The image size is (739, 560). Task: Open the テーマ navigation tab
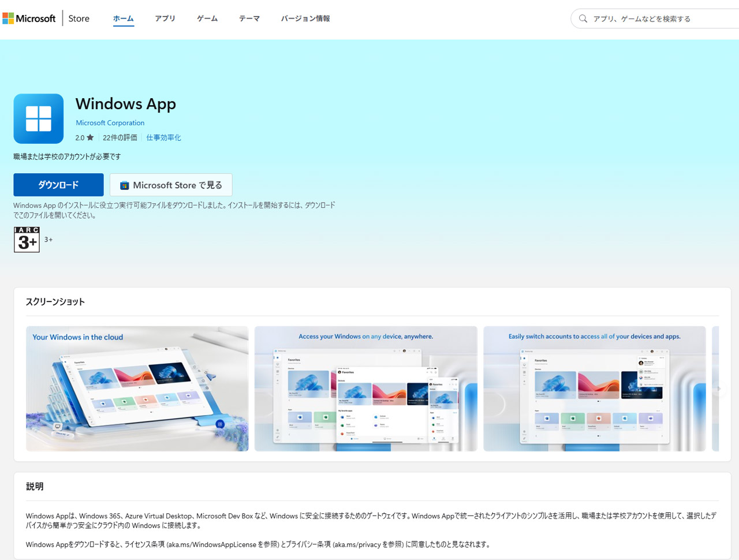[x=249, y=18]
